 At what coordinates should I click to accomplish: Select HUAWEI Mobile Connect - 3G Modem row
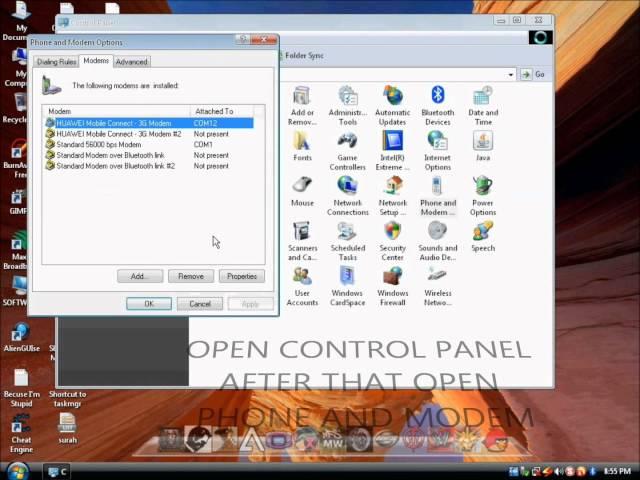[149, 123]
